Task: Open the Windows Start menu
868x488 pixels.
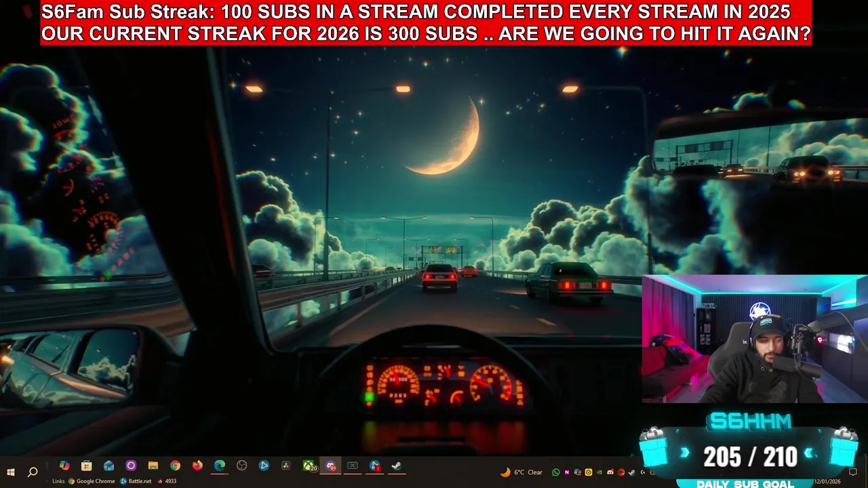Action: point(11,472)
